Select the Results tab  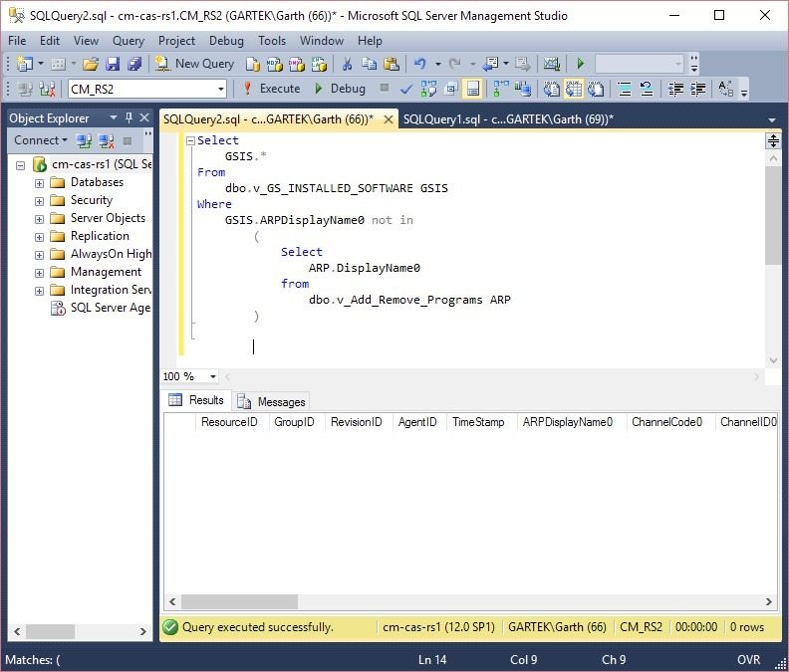click(196, 400)
